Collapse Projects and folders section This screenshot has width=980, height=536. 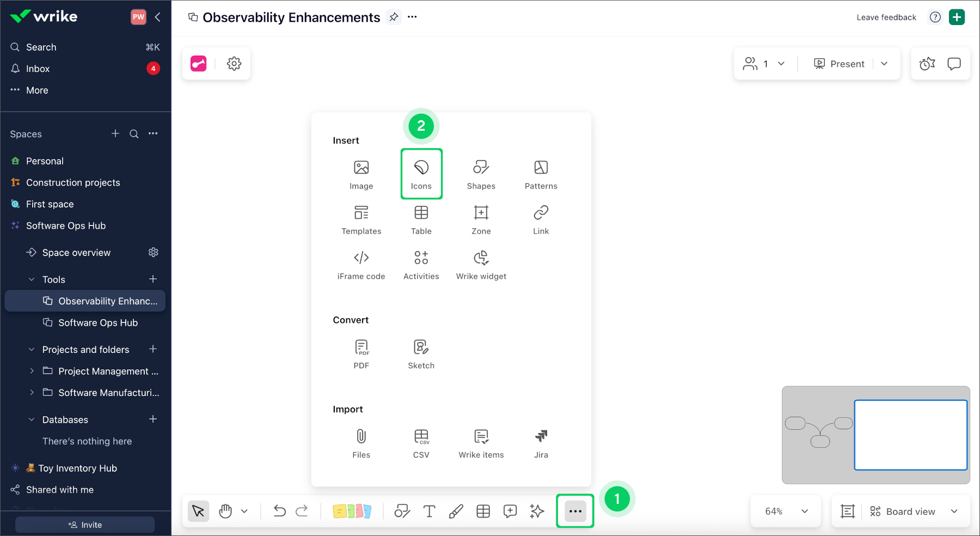(32, 350)
